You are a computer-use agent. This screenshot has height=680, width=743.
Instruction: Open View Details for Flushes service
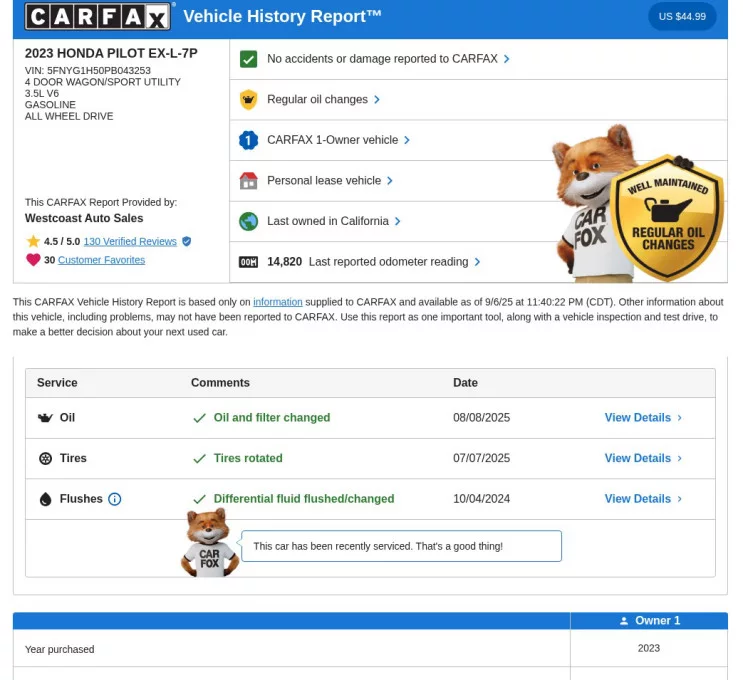[x=643, y=499]
